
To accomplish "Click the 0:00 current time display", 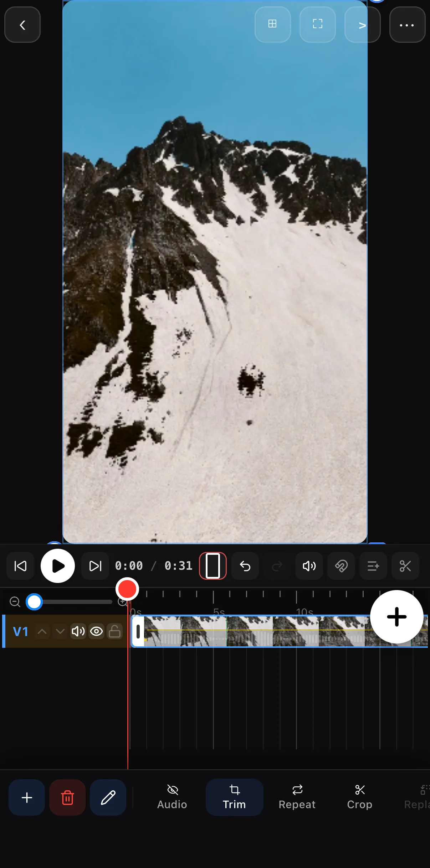I will pyautogui.click(x=129, y=566).
